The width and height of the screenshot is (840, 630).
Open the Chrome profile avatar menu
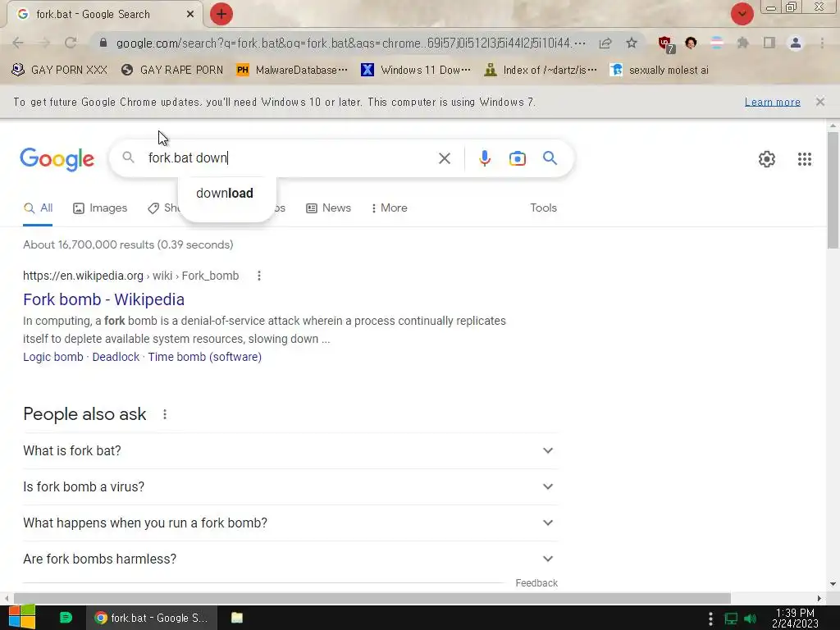tap(796, 43)
